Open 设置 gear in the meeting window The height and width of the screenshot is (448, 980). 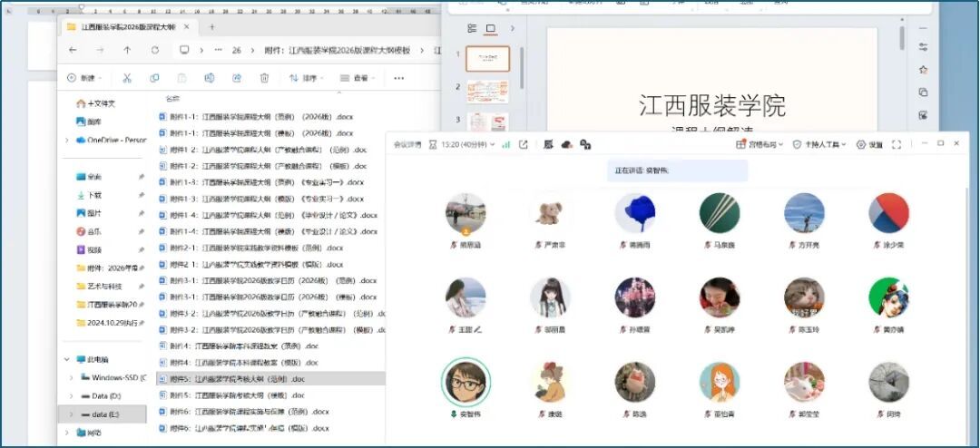pyautogui.click(x=869, y=144)
